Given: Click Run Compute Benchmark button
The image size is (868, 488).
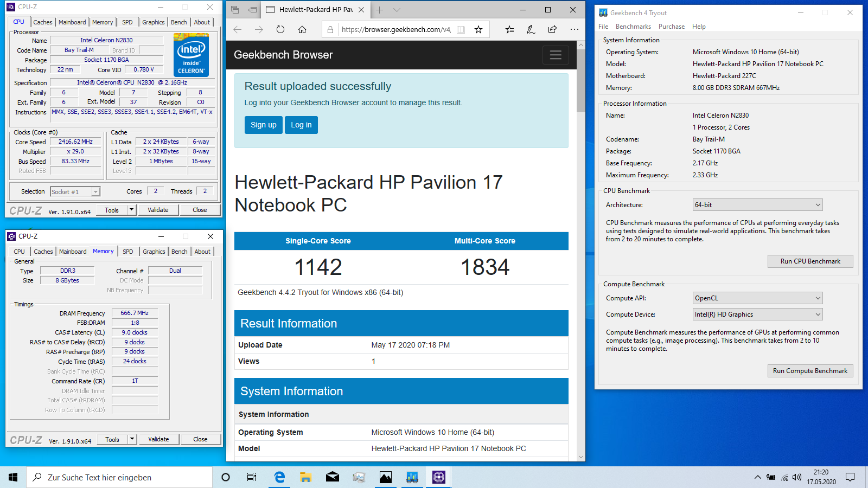Looking at the screenshot, I should pos(810,371).
